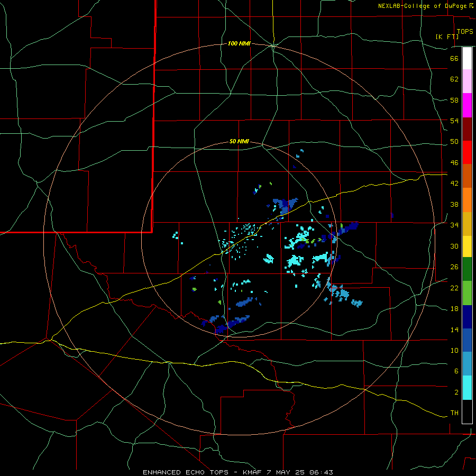Click the 50 legend value
476x476 pixels.
pos(454,142)
